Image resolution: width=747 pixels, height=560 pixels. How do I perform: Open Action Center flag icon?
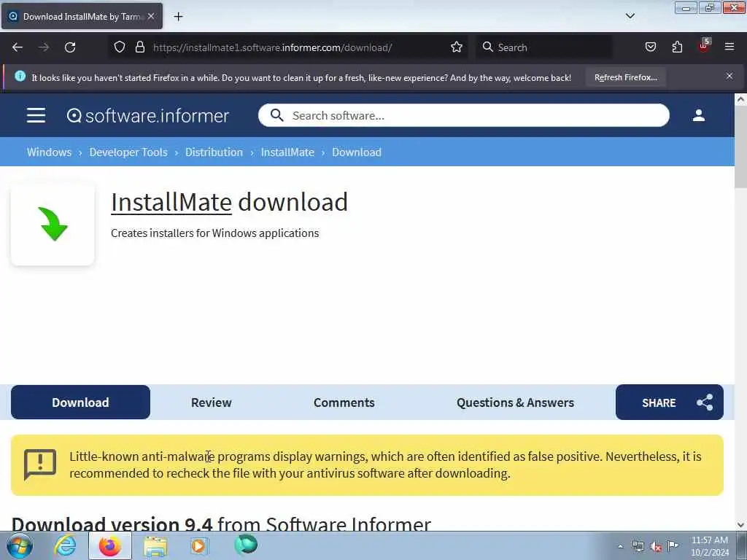coord(673,546)
